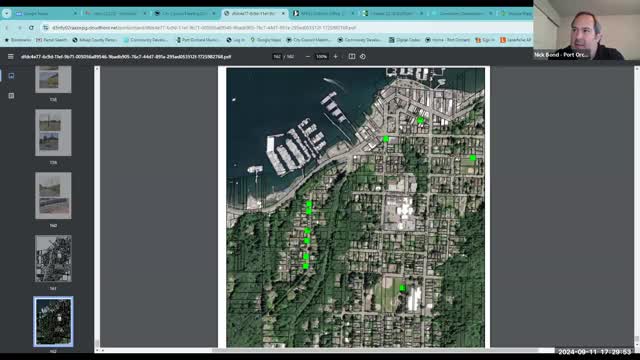This screenshot has height=360, width=640.
Task: Open the Bookmarks folder in bookmarks bar
Action: click(x=18, y=40)
